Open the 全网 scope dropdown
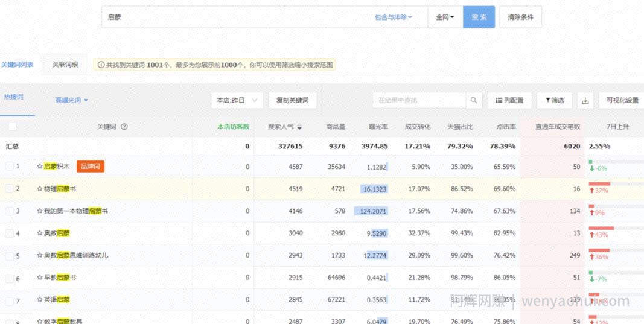Image resolution: width=644 pixels, height=324 pixels. pos(445,17)
